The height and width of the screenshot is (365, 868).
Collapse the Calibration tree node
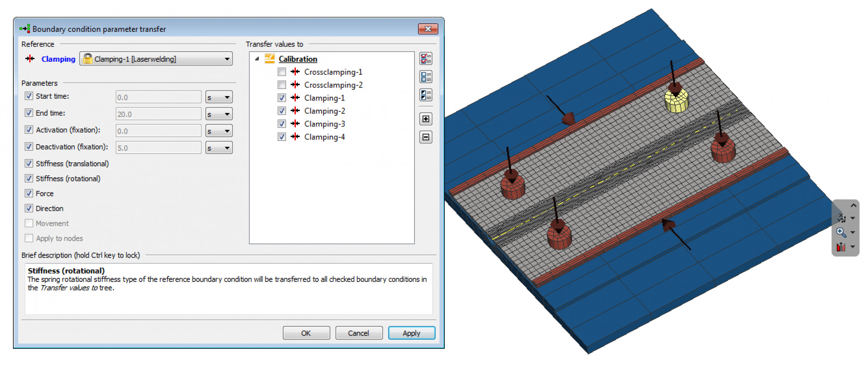coord(257,59)
